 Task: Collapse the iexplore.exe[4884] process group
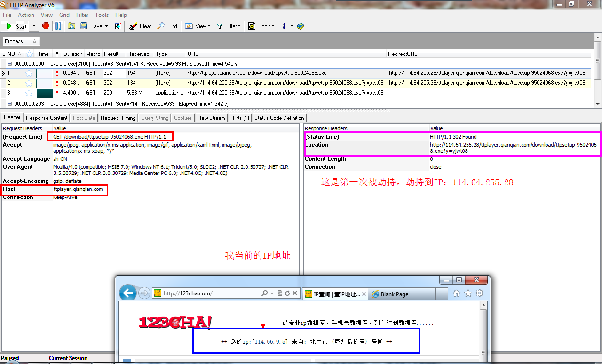pos(9,104)
